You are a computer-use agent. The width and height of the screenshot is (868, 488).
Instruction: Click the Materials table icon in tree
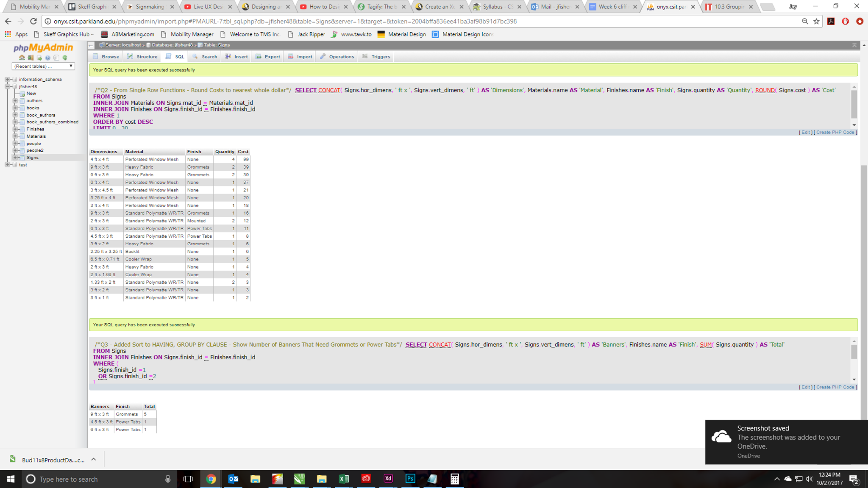click(x=22, y=136)
